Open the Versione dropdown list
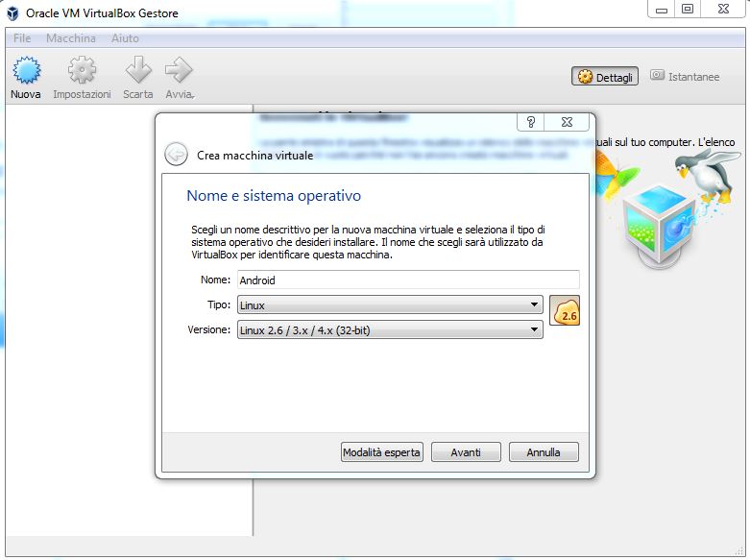This screenshot has height=560, width=750. 390,330
